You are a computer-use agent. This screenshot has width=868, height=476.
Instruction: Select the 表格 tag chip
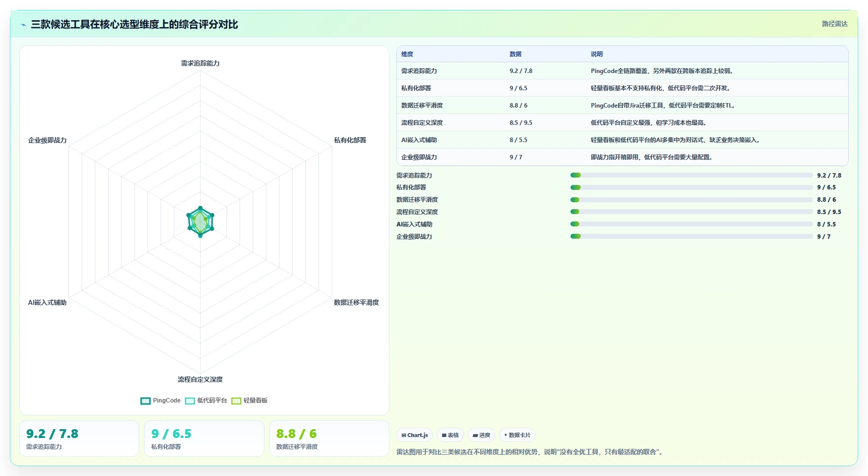coord(450,435)
